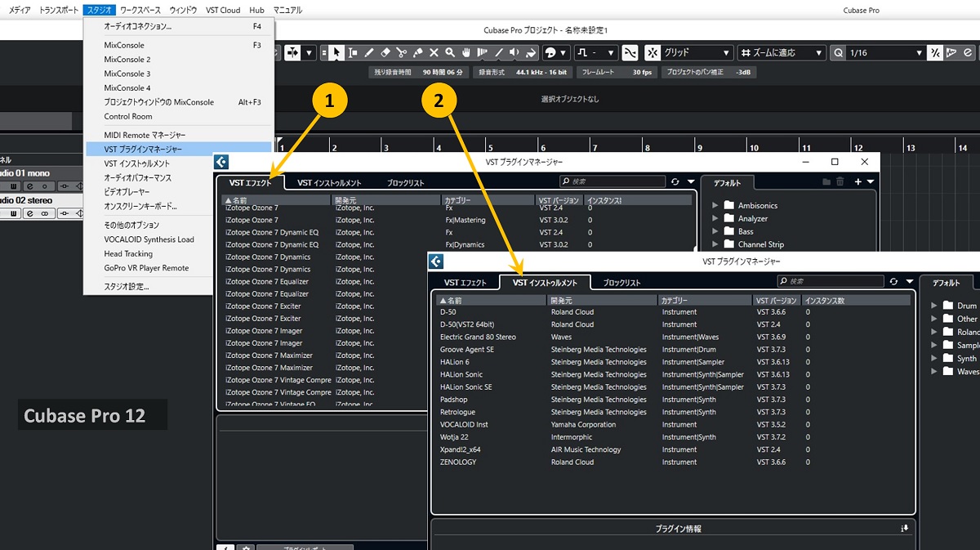
Task: Select the Scissors split tool
Action: click(401, 52)
